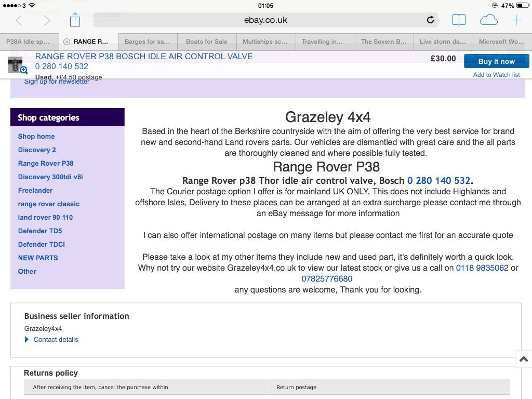Viewport: 532px width, 399px height.
Task: Open land rover 90 110 category
Action: 46,218
